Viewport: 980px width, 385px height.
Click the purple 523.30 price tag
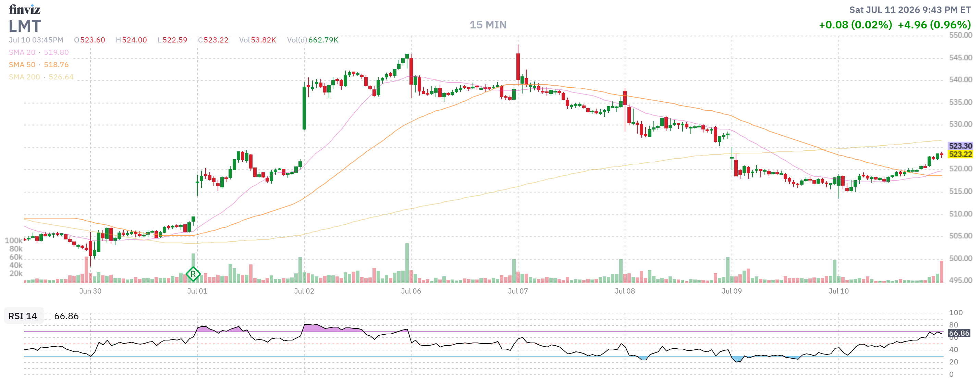pyautogui.click(x=960, y=146)
